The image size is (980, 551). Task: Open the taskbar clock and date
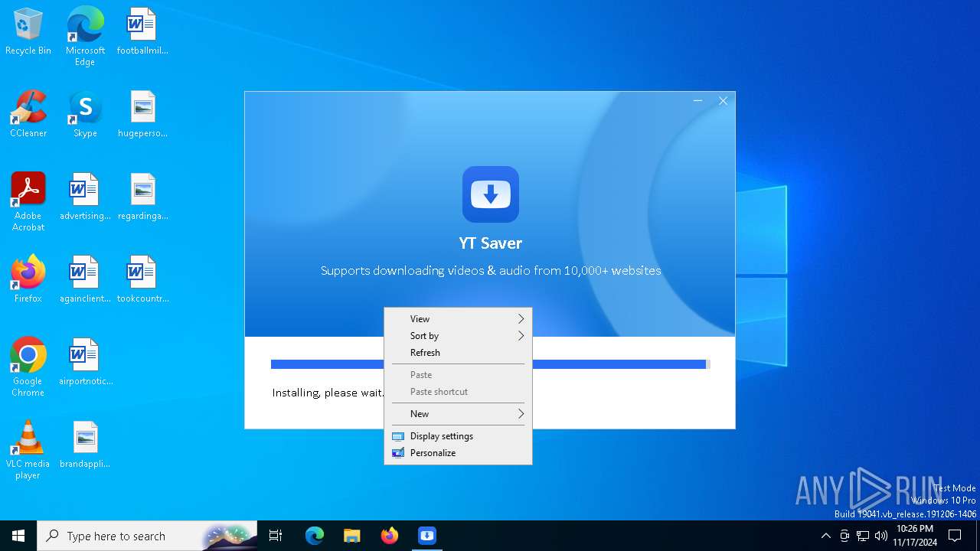[915, 536]
